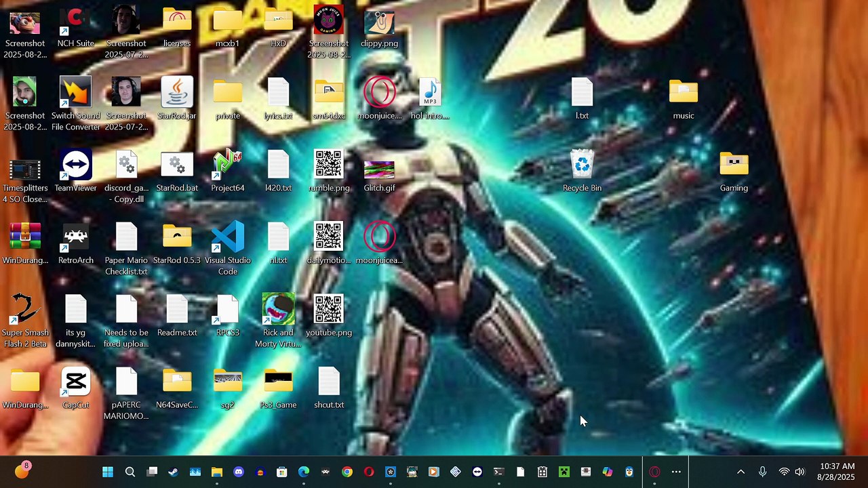This screenshot has width=868, height=488.
Task: Select the RetroArch desktop icon
Action: point(75,244)
